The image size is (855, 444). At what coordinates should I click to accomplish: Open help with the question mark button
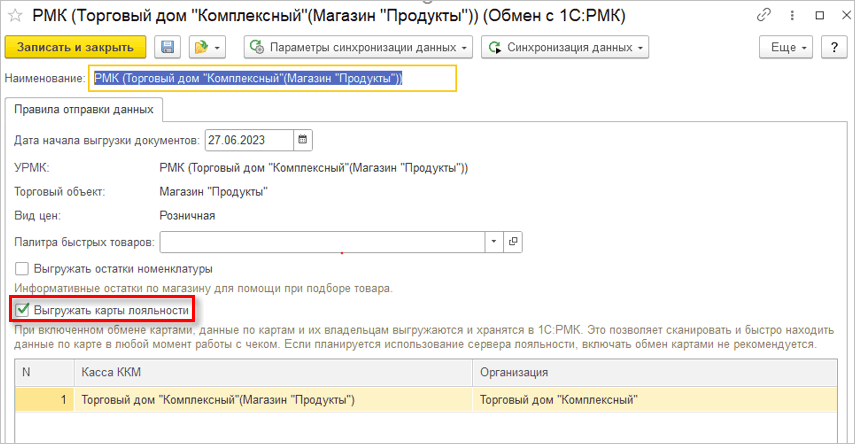point(834,47)
